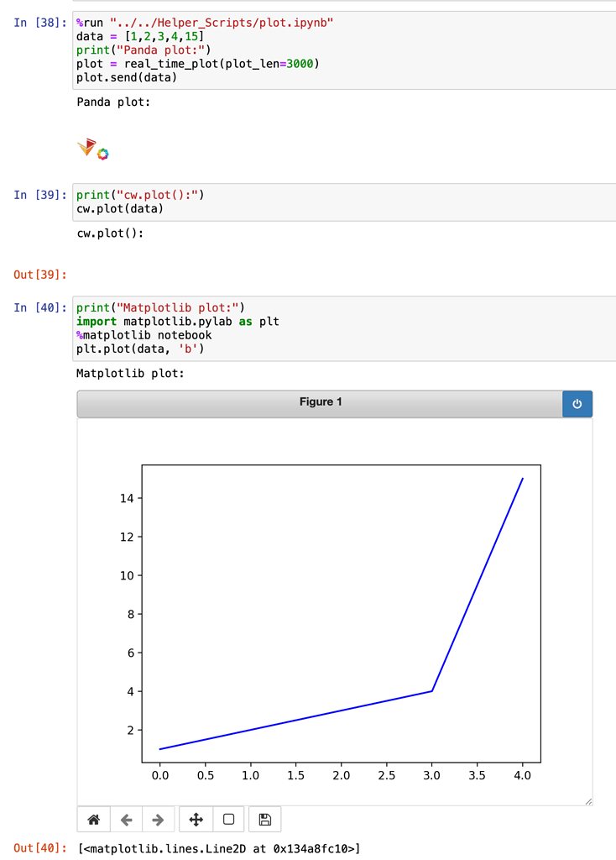Click the matplotlib.lines.Line2D output text
Screen dimensions: 616x860
[219, 848]
